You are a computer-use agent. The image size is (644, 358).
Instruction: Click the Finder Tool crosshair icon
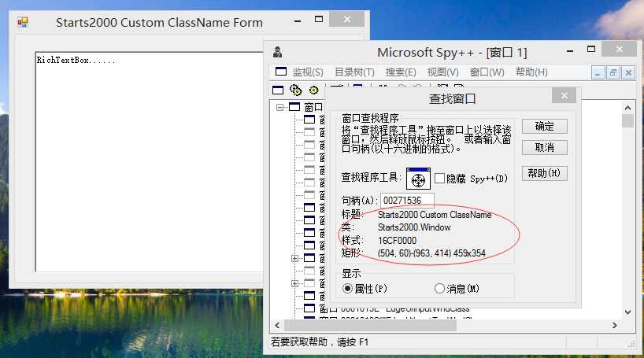pyautogui.click(x=418, y=179)
